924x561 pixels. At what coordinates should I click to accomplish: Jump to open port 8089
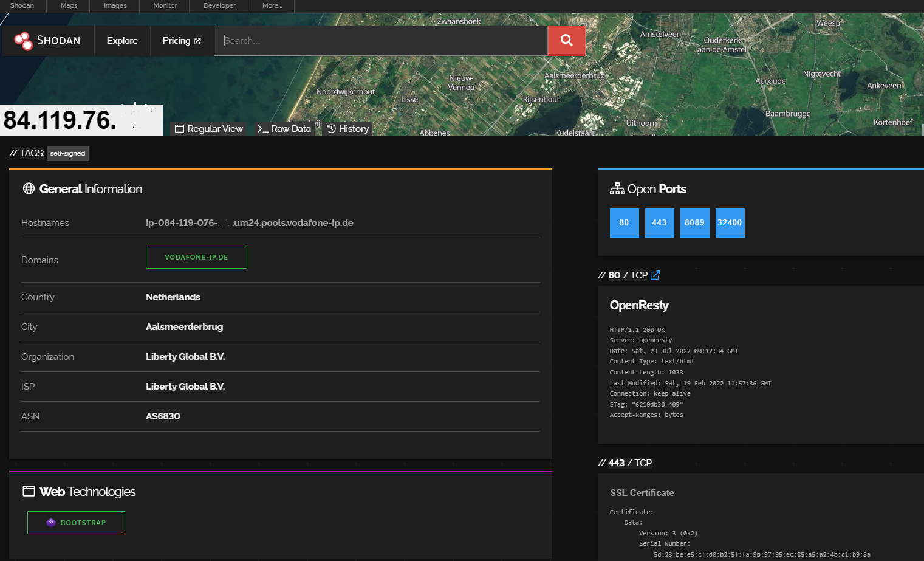[x=694, y=223]
